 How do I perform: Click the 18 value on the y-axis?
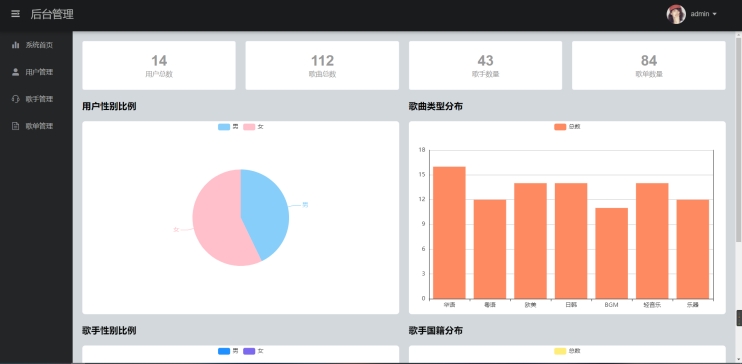[422, 150]
